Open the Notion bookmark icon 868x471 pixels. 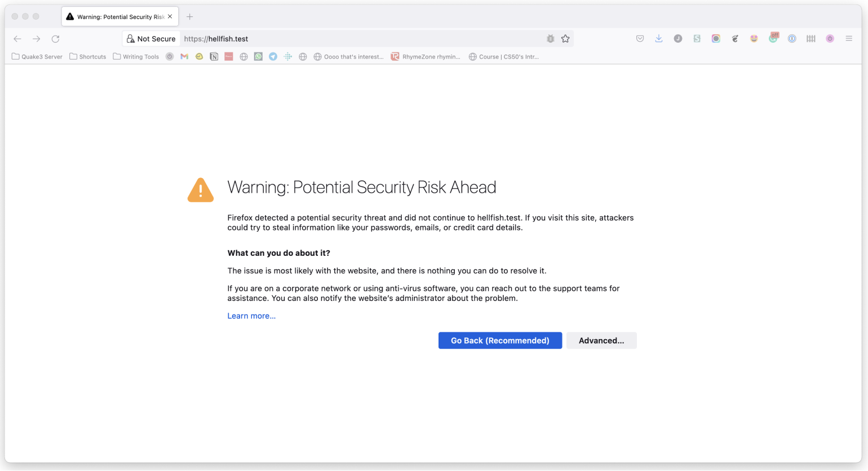(x=214, y=56)
